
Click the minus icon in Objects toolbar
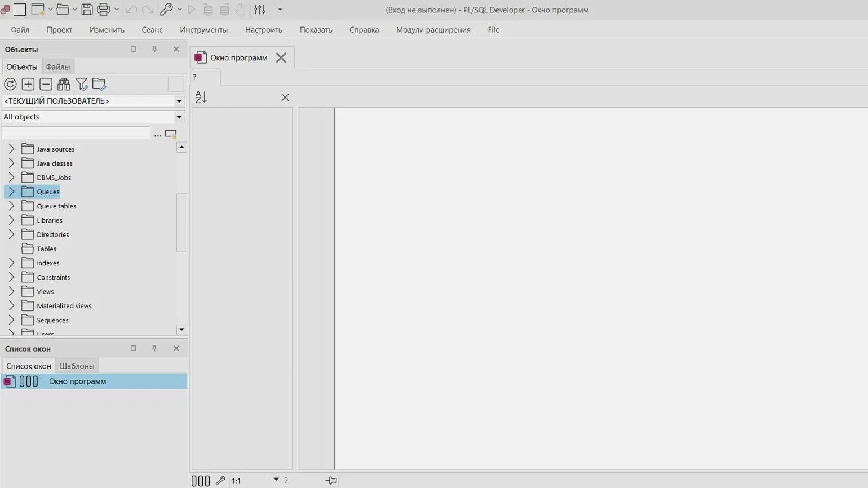click(x=46, y=85)
